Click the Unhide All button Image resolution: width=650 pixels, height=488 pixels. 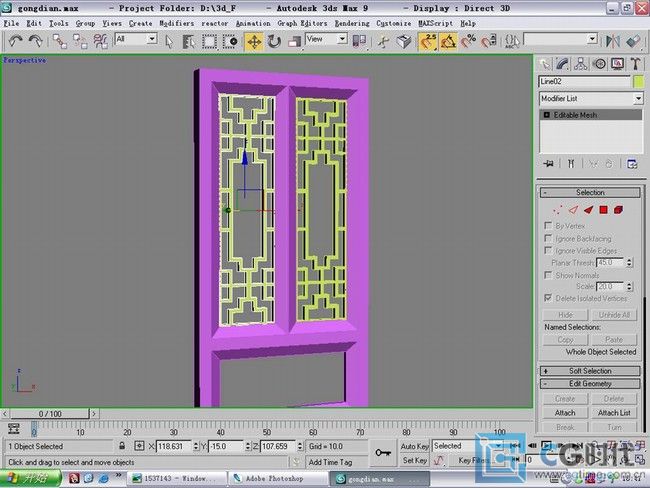[x=614, y=315]
